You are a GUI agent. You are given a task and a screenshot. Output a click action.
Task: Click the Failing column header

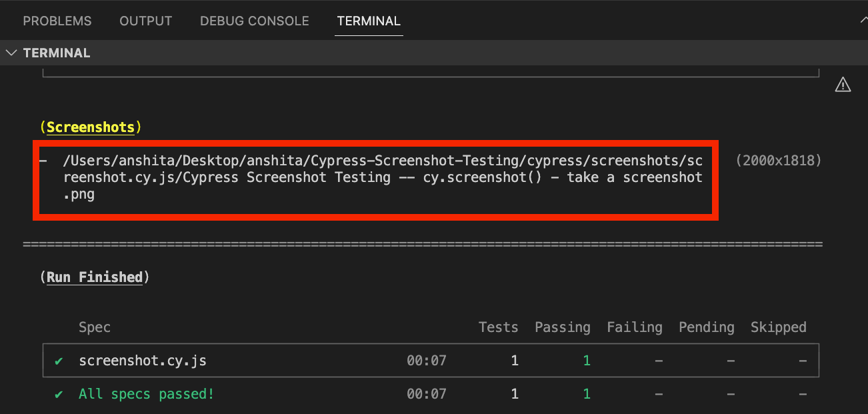pos(634,327)
